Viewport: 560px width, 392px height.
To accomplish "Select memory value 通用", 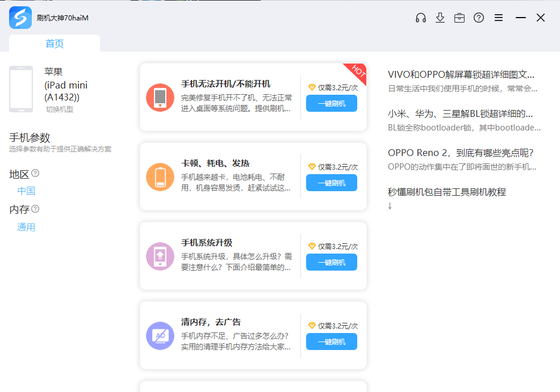I will pos(26,227).
